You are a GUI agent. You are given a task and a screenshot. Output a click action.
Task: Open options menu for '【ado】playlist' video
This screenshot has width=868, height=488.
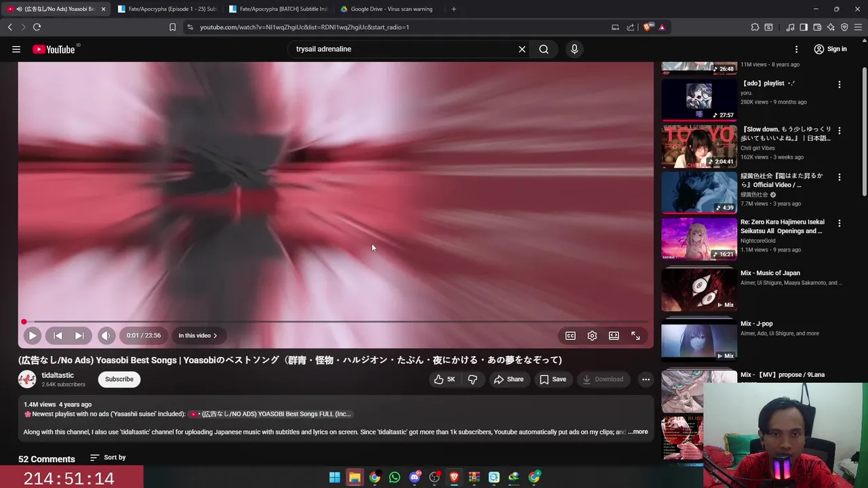pyautogui.click(x=840, y=85)
